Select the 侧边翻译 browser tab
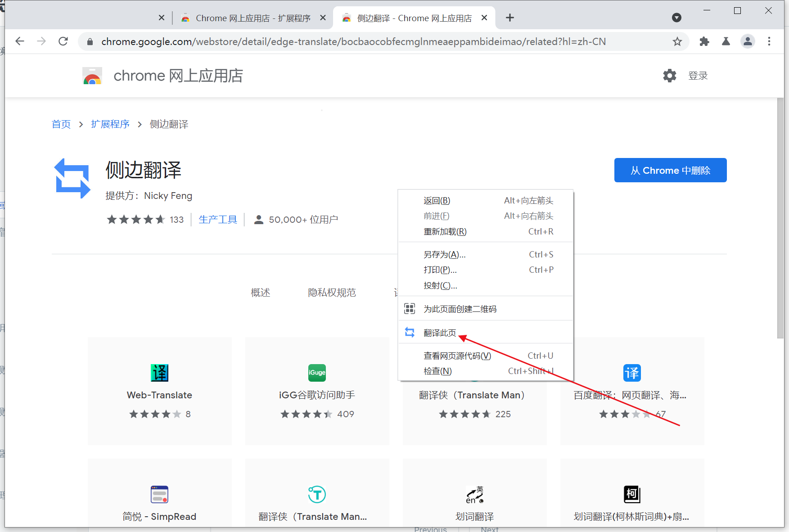The width and height of the screenshot is (789, 532). [414, 18]
